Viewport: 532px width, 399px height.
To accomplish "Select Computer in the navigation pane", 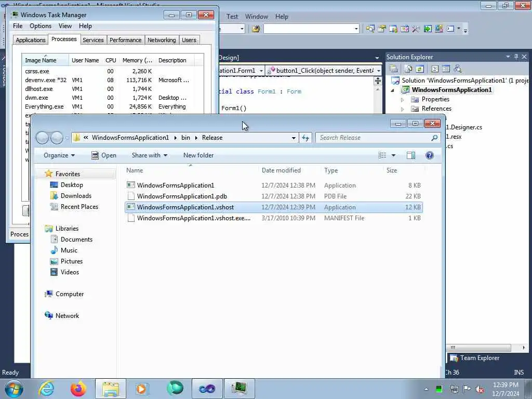I will [x=64, y=294].
